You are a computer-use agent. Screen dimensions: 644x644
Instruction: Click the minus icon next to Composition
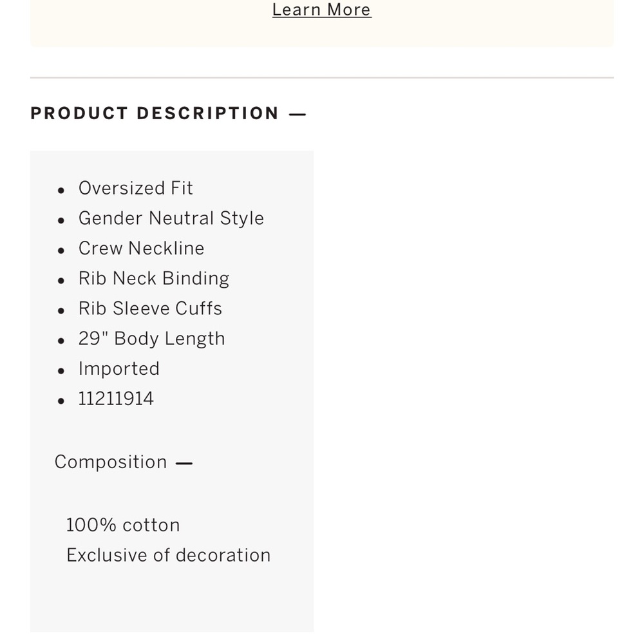pos(184,463)
